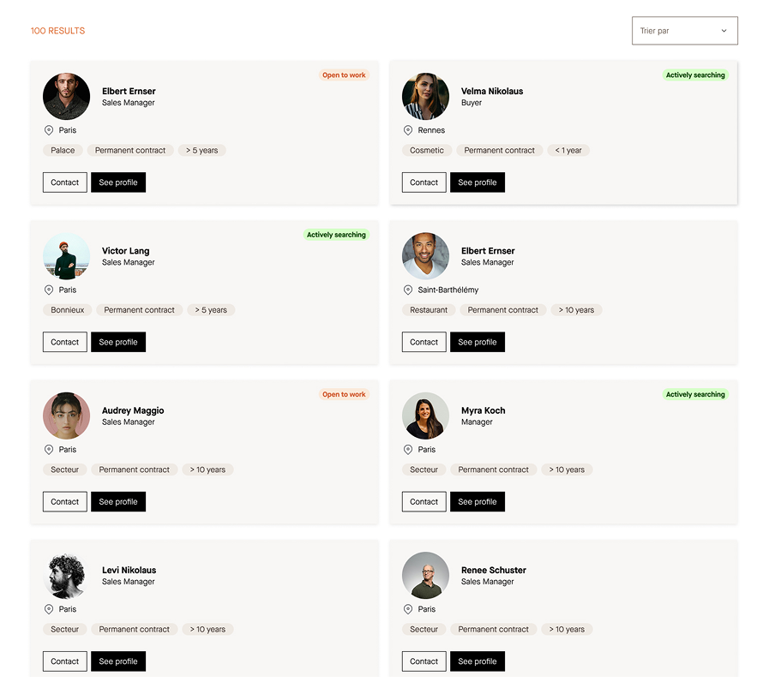Open Renee Schuster's name link

[x=493, y=570]
